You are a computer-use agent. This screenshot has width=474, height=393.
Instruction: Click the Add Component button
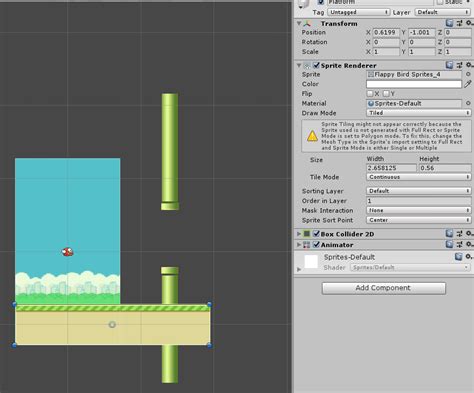384,288
